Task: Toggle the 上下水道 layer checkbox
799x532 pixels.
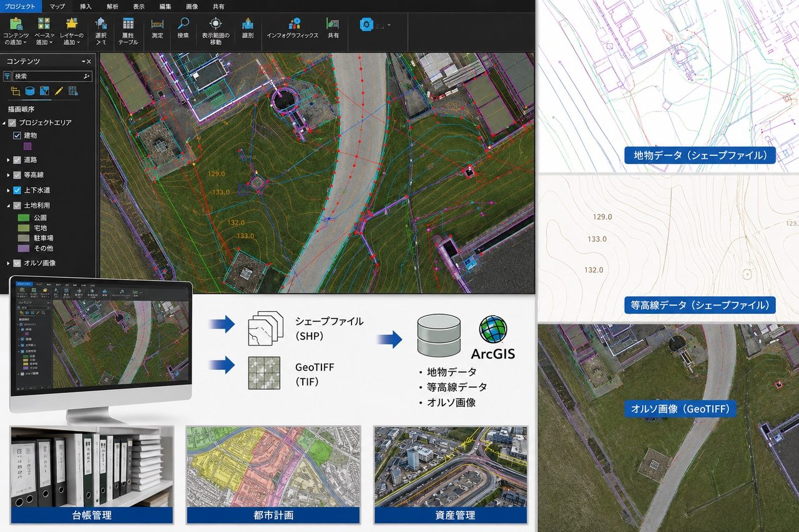Action: pyautogui.click(x=17, y=190)
